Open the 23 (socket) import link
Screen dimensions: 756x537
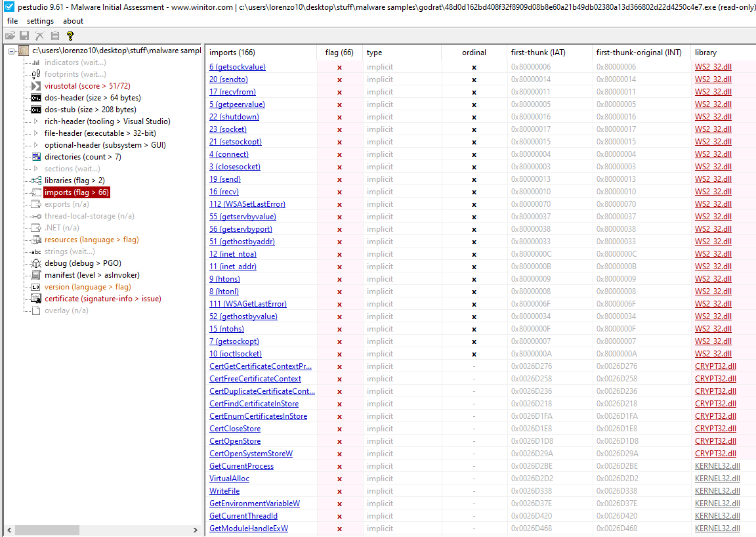pyautogui.click(x=228, y=129)
